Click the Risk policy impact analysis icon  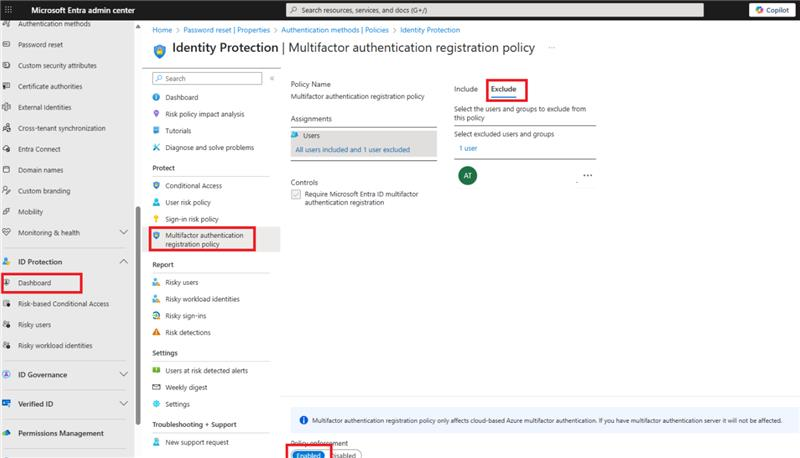click(156, 114)
